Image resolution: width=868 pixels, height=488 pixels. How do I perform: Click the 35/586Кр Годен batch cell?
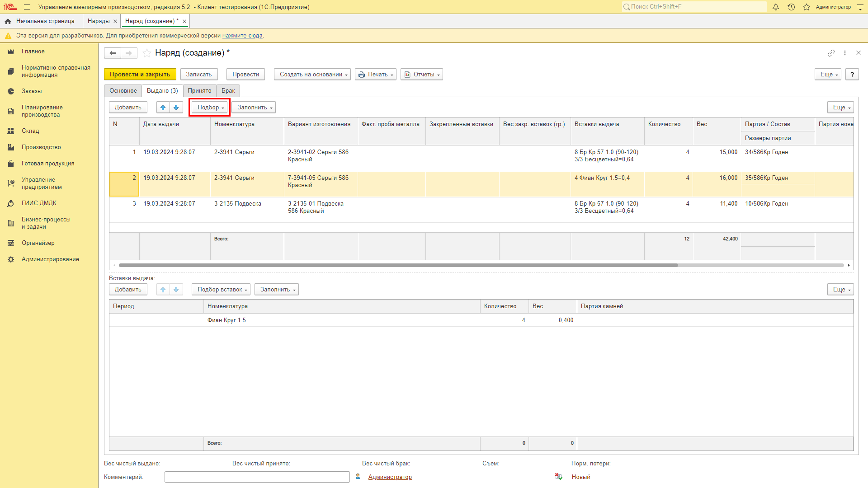click(x=778, y=178)
